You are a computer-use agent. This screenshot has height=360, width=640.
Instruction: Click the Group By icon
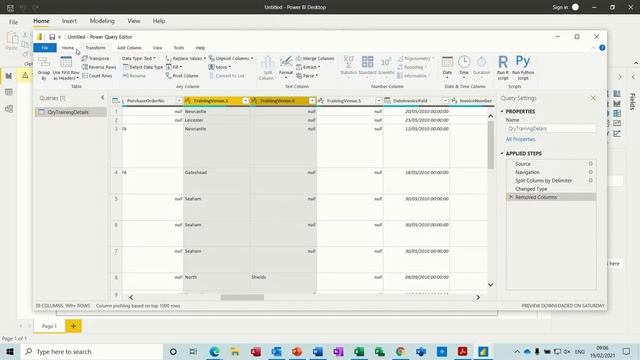(x=44, y=63)
